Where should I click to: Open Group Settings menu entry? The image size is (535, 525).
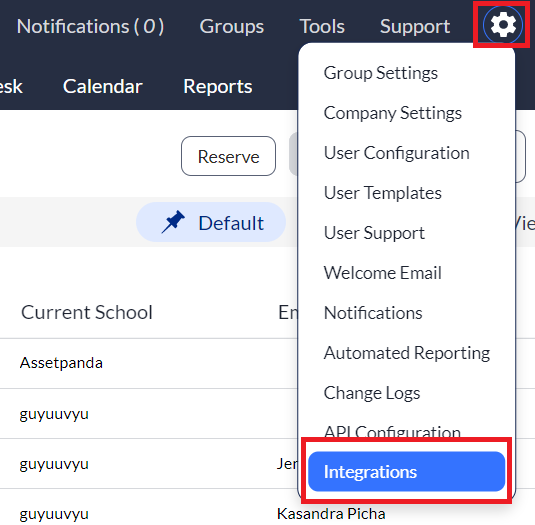(380, 73)
